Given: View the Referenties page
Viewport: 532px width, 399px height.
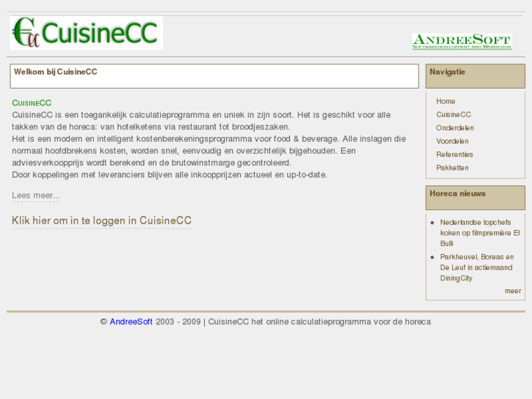Looking at the screenshot, I should 454,154.
